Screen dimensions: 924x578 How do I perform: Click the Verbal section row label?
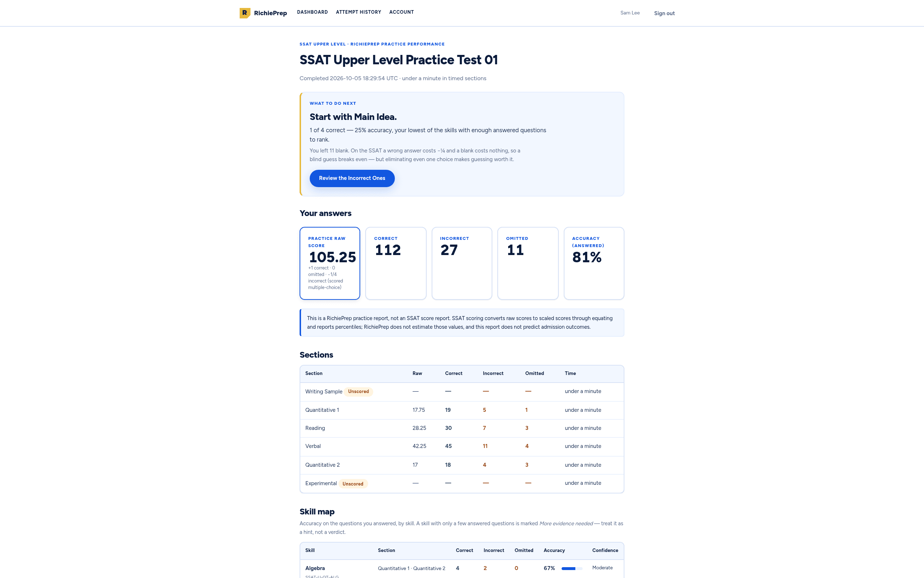313,446
